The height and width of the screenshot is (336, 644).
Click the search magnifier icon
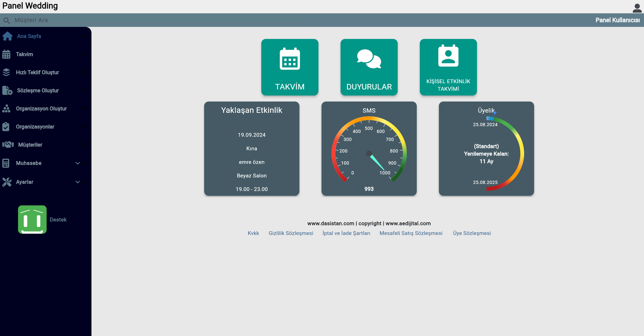pyautogui.click(x=7, y=20)
